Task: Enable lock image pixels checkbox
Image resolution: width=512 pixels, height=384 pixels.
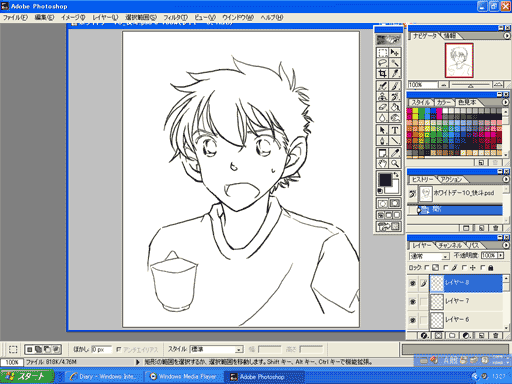Action: pos(446,267)
